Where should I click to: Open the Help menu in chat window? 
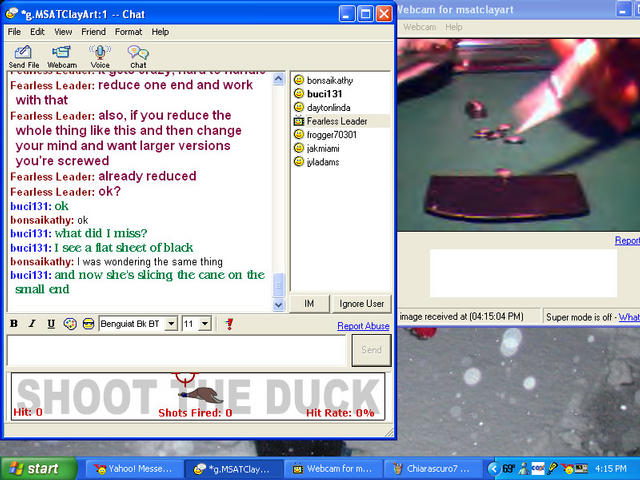[x=160, y=32]
